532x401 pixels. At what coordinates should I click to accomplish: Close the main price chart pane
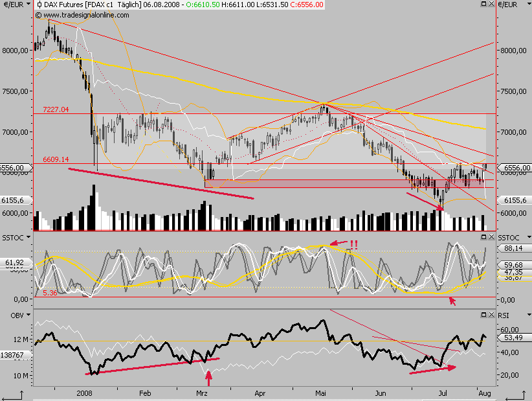[491, 4]
